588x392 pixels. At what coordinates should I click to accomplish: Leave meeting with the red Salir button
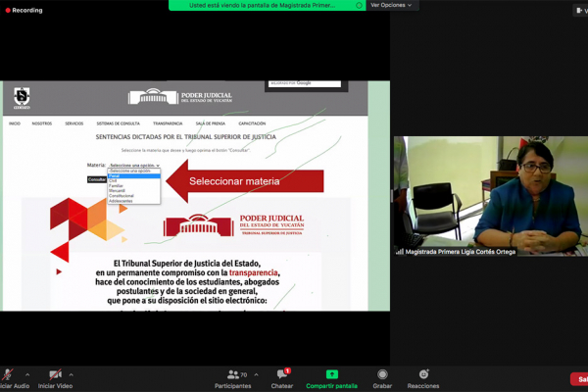(579, 379)
